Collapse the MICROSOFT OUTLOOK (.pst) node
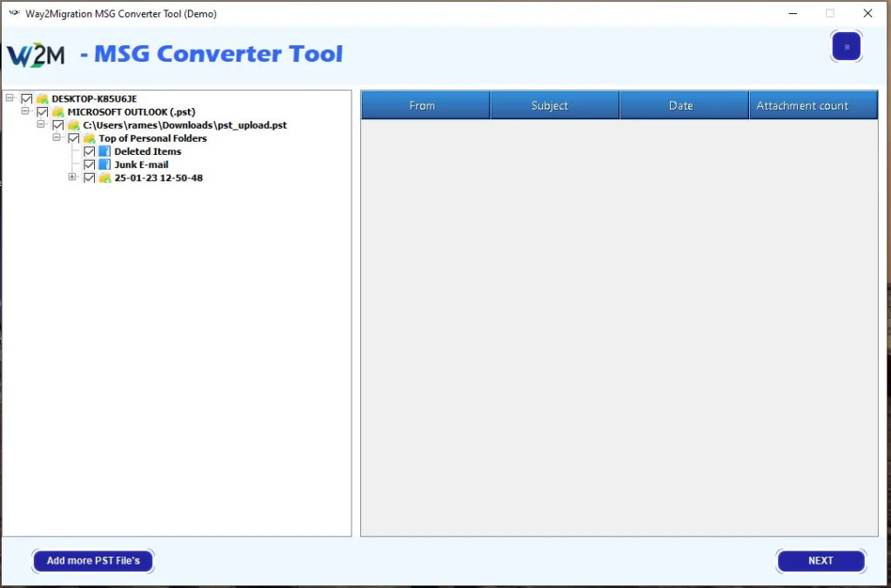This screenshot has height=588, width=891. pos(25,112)
